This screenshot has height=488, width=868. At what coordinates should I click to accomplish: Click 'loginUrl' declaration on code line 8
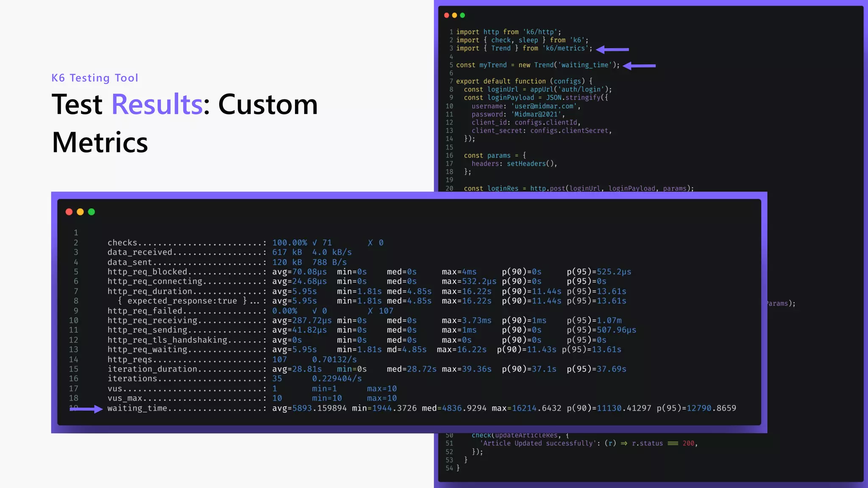click(503, 90)
